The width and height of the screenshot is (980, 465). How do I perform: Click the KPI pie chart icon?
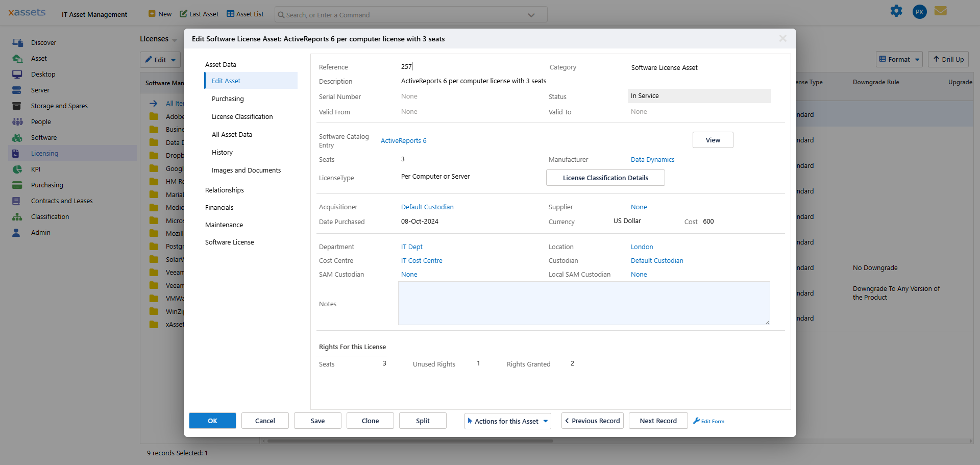click(17, 169)
